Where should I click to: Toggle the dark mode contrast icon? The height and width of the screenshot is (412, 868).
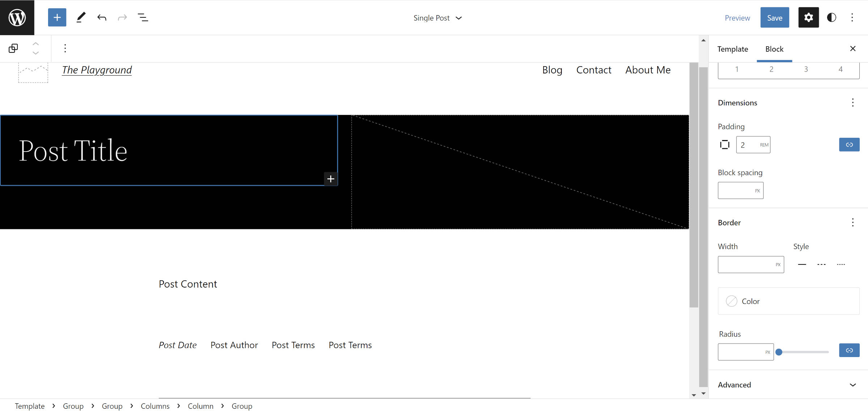coord(831,17)
